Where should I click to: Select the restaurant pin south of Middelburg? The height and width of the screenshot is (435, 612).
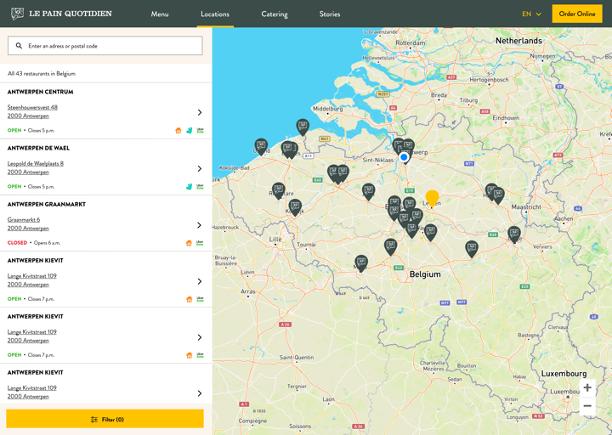pos(303,127)
